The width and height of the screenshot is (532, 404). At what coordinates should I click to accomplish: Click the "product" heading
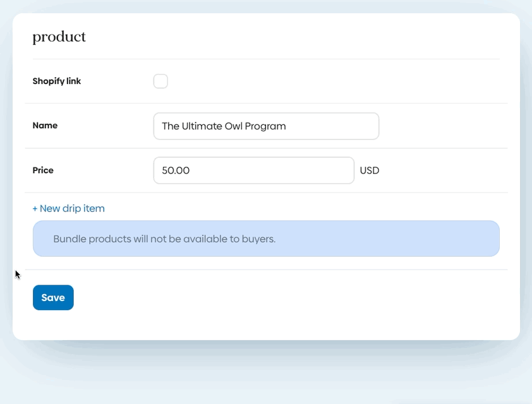tap(59, 37)
